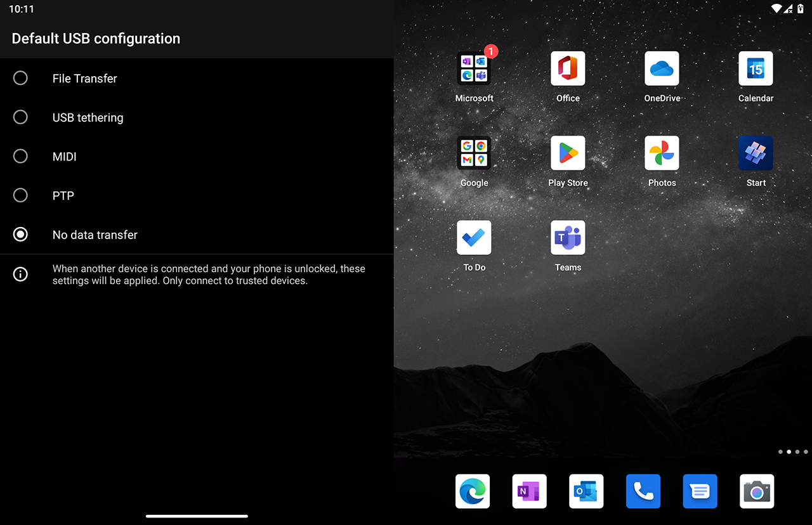
Task: Tap the 10:11 clock in status bar
Action: pyautogui.click(x=22, y=9)
